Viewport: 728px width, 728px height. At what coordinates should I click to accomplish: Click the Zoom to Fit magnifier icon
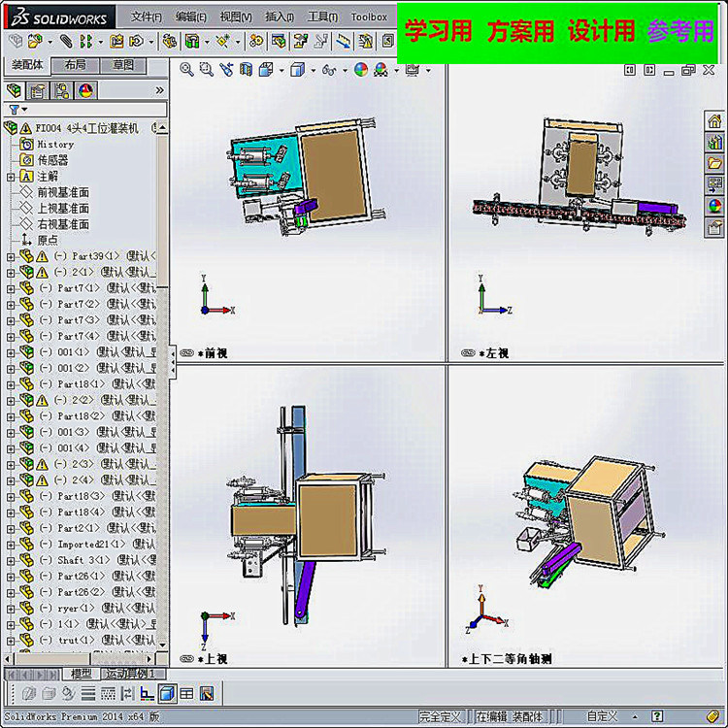tap(186, 70)
